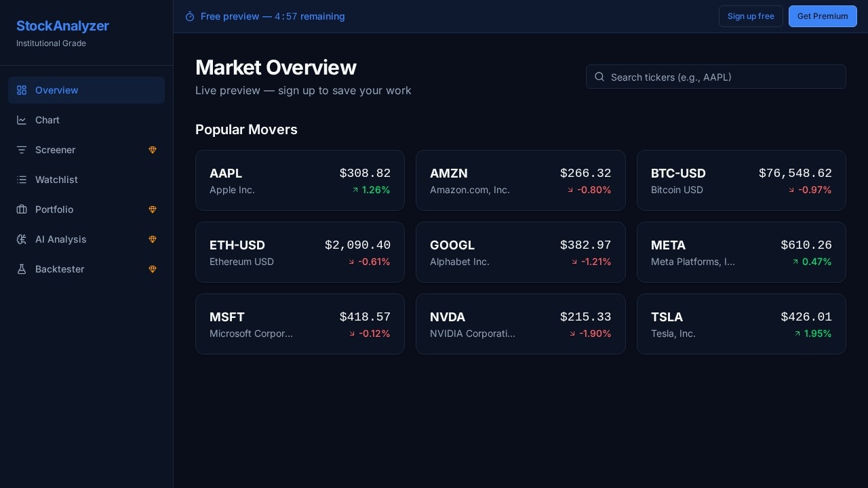The height and width of the screenshot is (488, 868).
Task: Go to the Chart page
Action: (x=86, y=120)
